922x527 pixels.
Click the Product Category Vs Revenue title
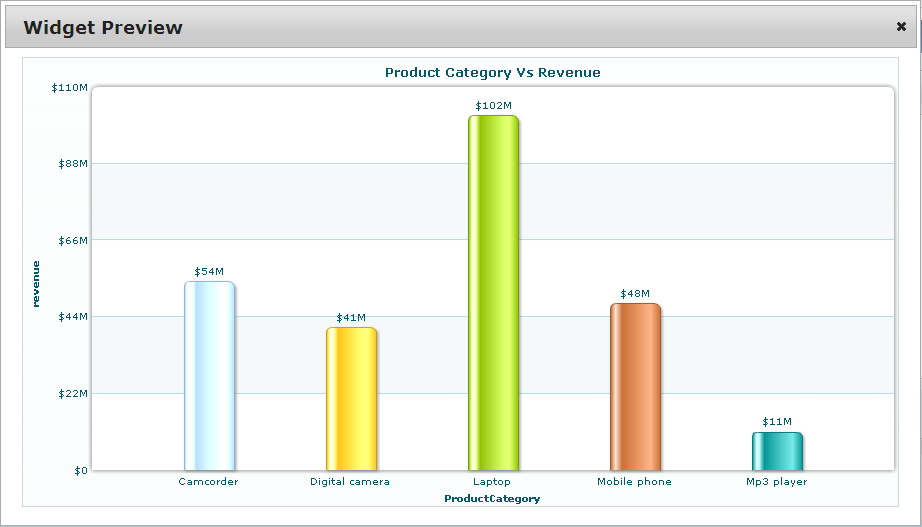[x=492, y=73]
